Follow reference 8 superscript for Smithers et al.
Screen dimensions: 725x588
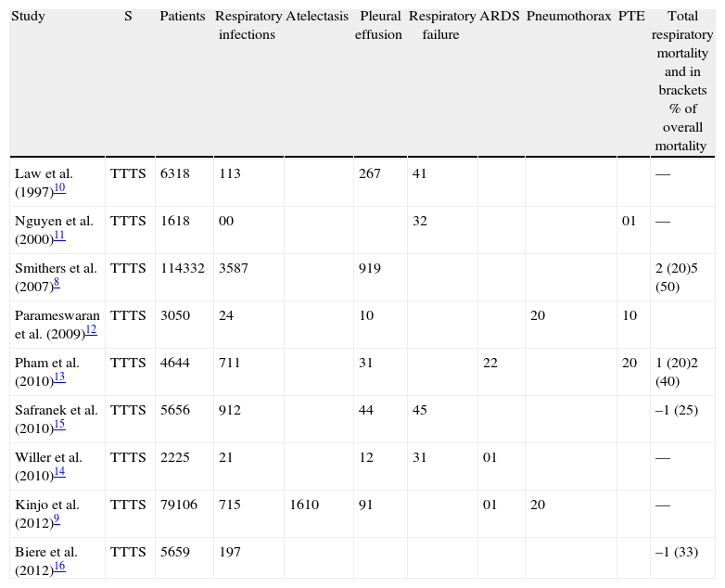(58, 283)
